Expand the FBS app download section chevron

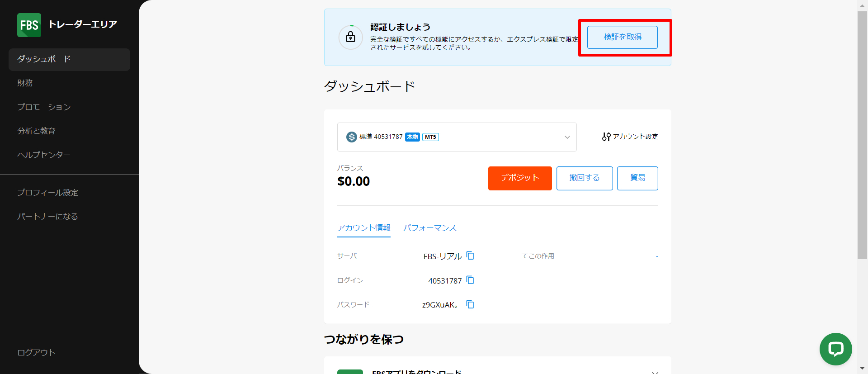point(655,372)
